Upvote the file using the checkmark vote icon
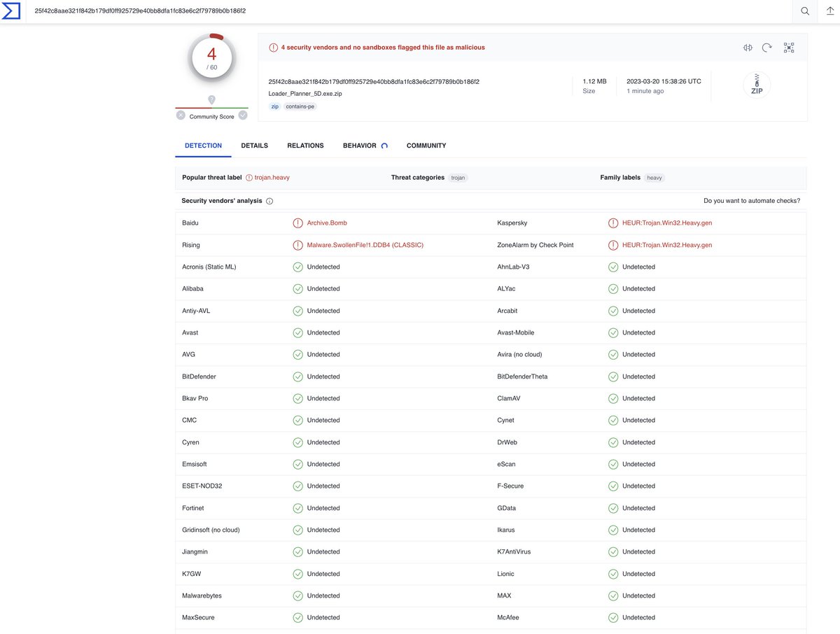Image resolution: width=840 pixels, height=634 pixels. [x=243, y=115]
